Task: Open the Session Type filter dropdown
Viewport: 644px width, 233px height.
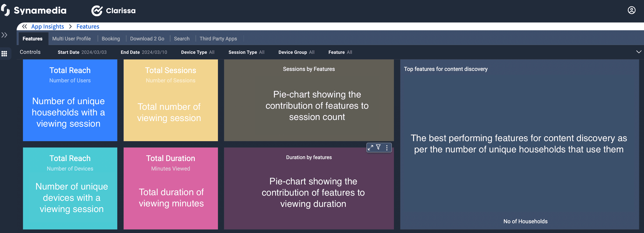Action: coord(246,52)
